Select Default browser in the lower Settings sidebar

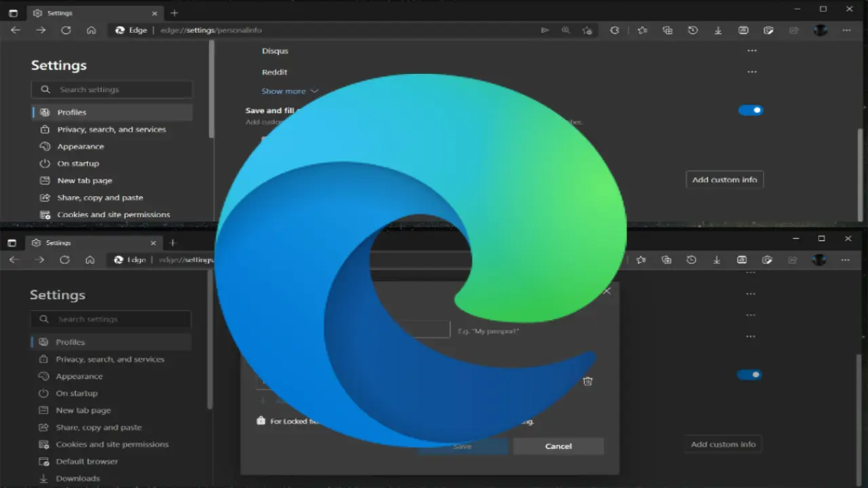[87, 462]
